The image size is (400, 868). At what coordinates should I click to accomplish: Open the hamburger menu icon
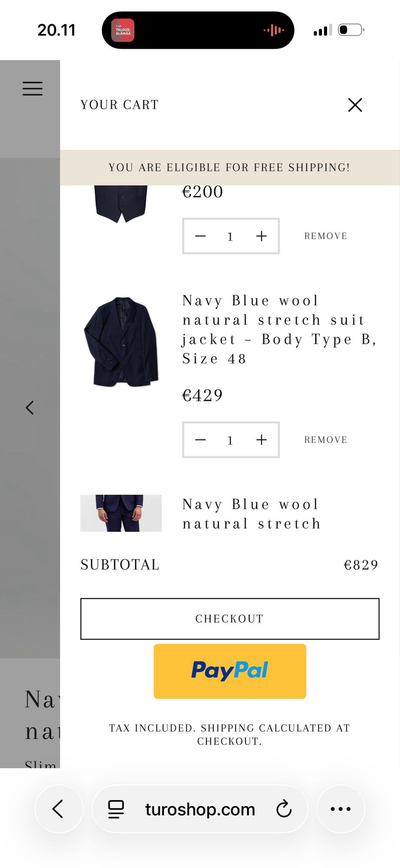[x=32, y=88]
